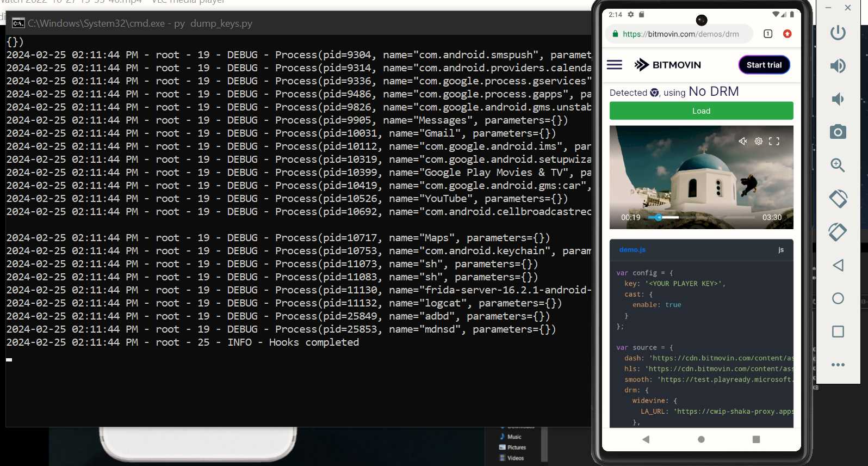Close the emulator toolbar window
This screenshot has width=868, height=466.
pos(848,8)
